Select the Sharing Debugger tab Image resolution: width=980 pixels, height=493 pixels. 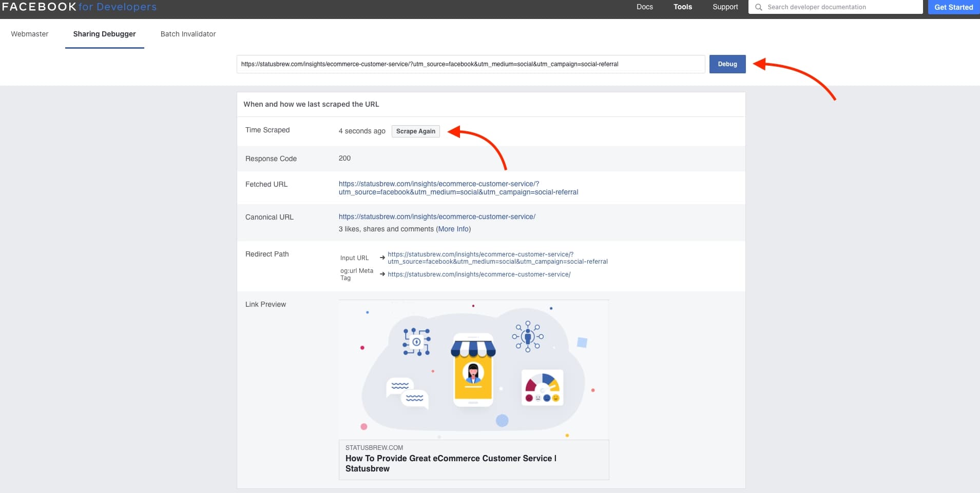[x=105, y=34]
